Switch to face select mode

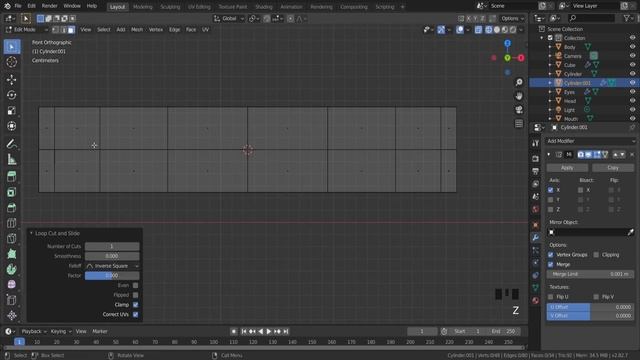[71, 30]
